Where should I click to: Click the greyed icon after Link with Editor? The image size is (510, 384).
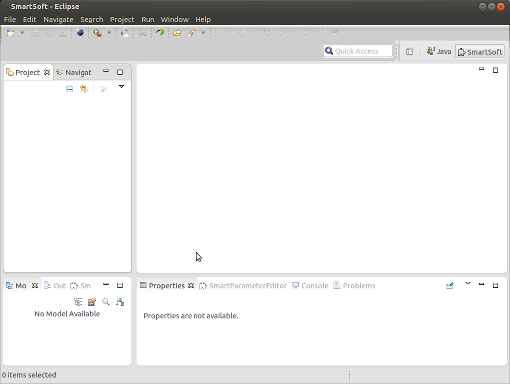coord(104,89)
